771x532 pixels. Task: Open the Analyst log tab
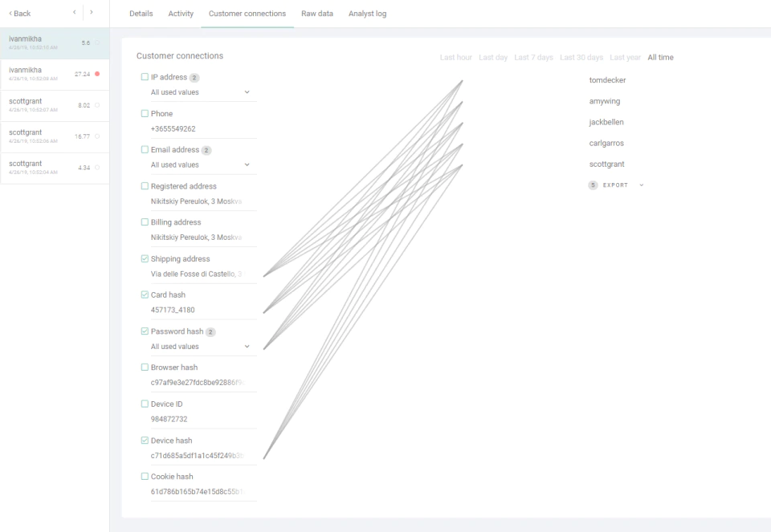pos(367,14)
